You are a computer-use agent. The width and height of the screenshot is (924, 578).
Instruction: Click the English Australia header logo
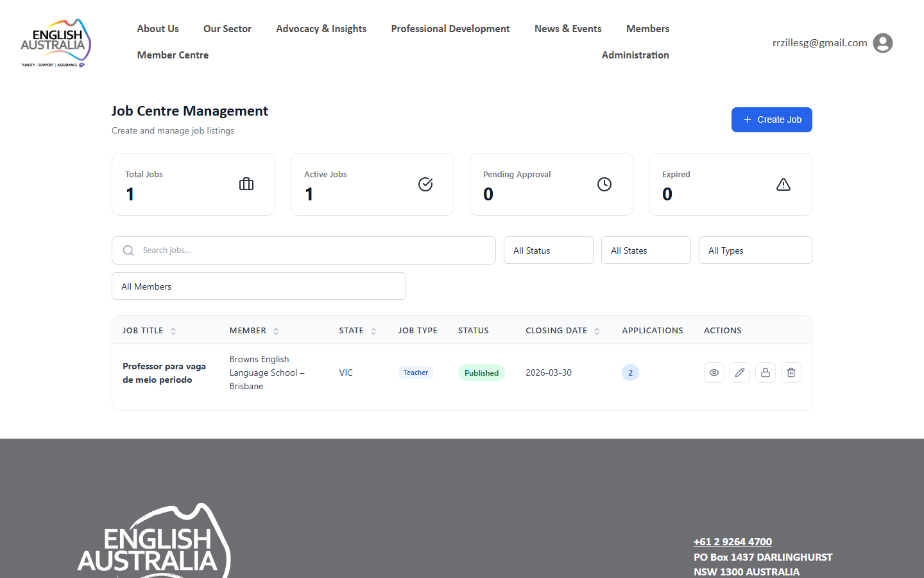click(x=56, y=43)
